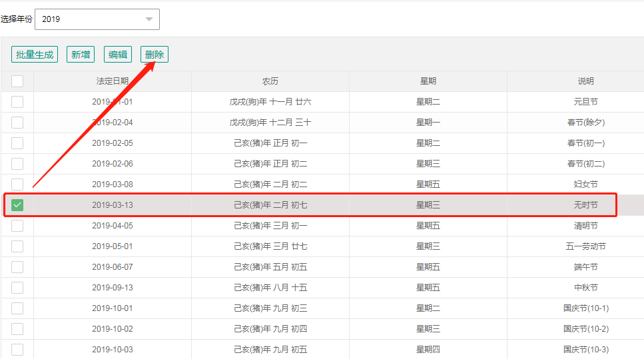Select the 端午节 description cell
This screenshot has width=644, height=359.
[x=585, y=267]
